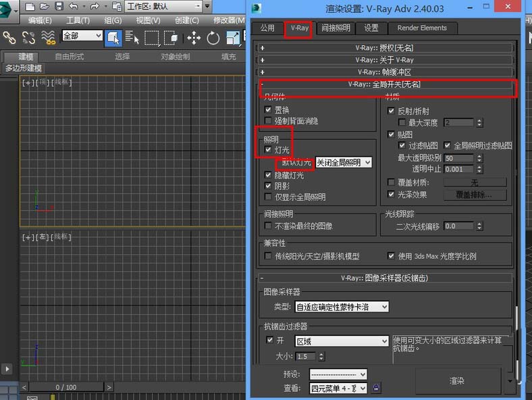Image resolution: width=532 pixels, height=400 pixels.
Task: Click the Undo arrow icon
Action: click(x=74, y=6)
